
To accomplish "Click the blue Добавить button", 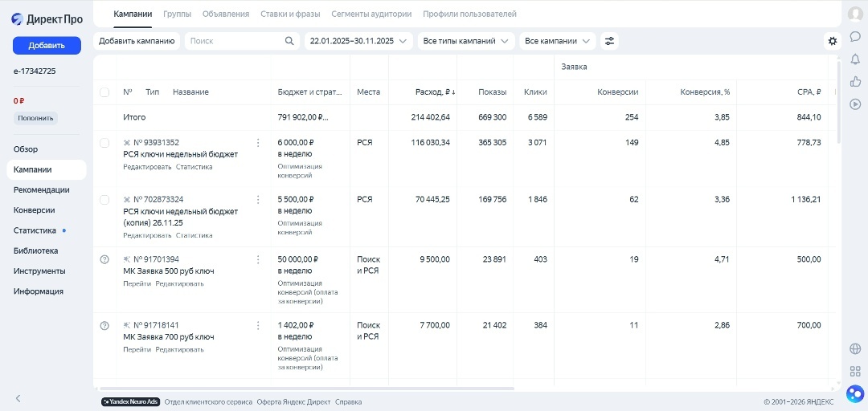I will click(47, 46).
